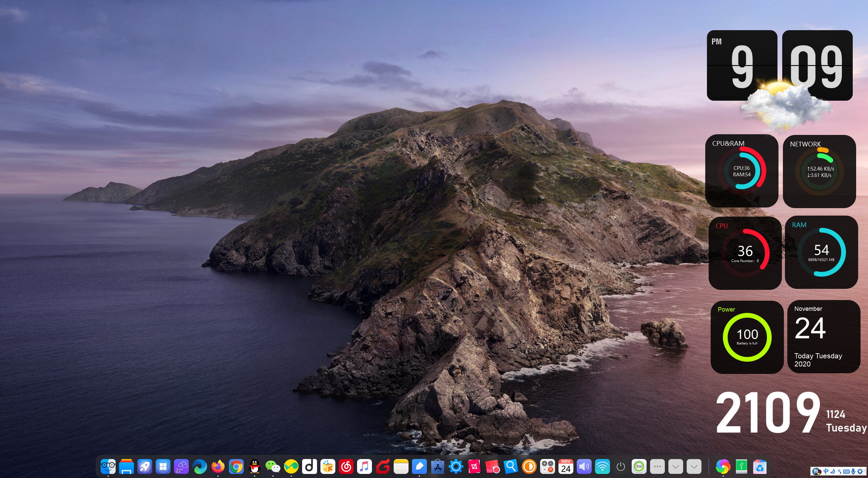The width and height of the screenshot is (868, 478).
Task: Open Firefox from the dock
Action: tap(218, 467)
